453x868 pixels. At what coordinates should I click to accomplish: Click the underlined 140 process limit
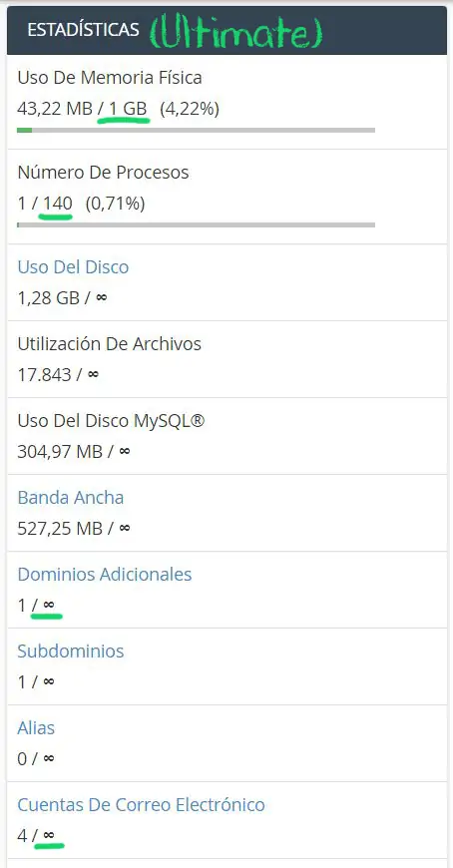click(x=58, y=204)
